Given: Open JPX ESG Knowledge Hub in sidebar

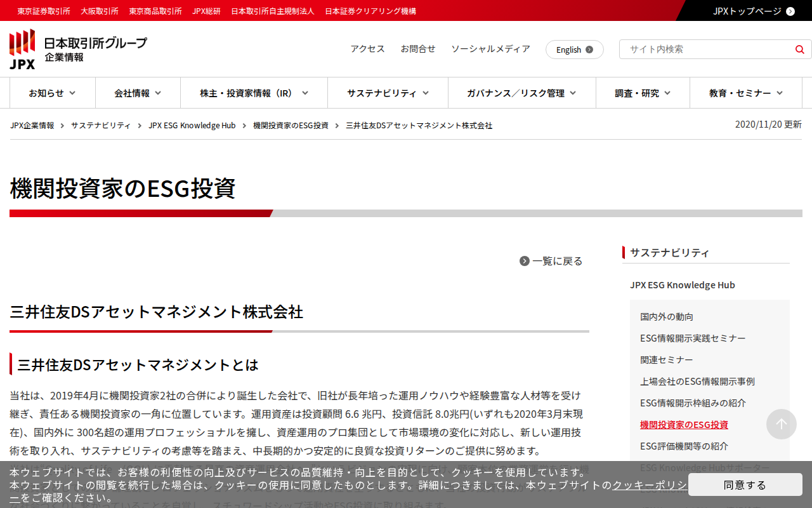Looking at the screenshot, I should pyautogui.click(x=683, y=284).
